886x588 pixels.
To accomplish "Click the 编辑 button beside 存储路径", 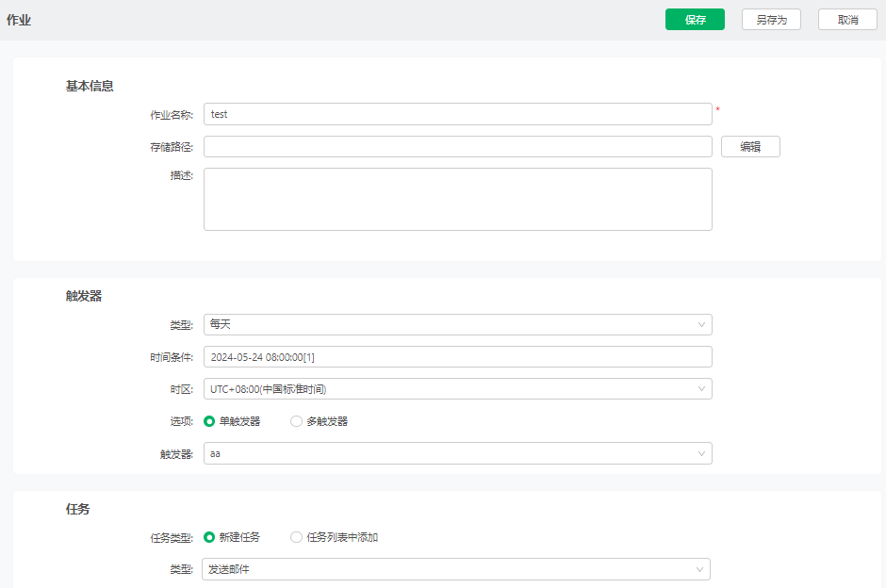I will click(x=750, y=147).
